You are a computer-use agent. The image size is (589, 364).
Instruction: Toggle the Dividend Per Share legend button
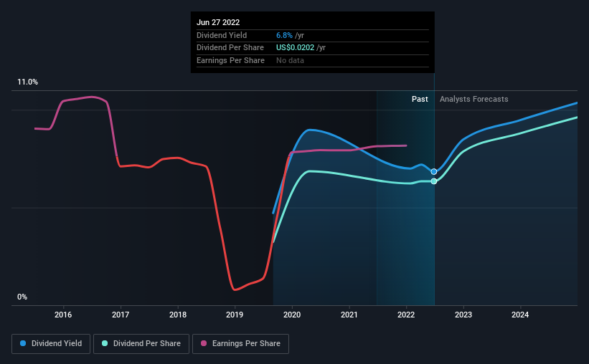[x=141, y=344]
